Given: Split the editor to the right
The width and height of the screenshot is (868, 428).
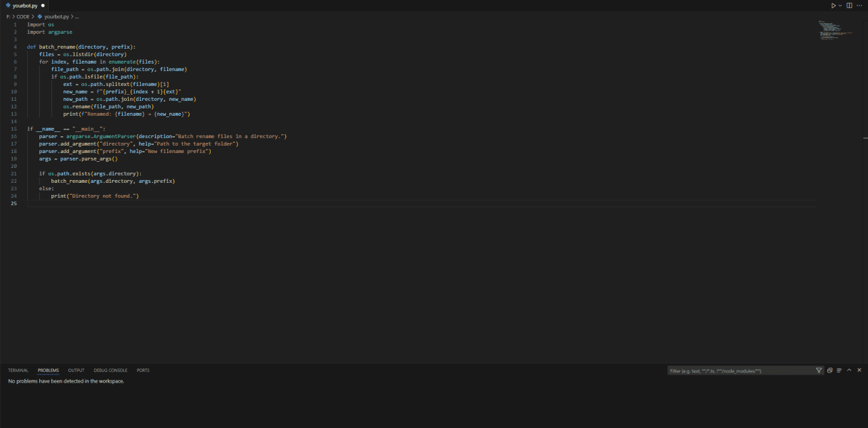Looking at the screenshot, I should [849, 5].
